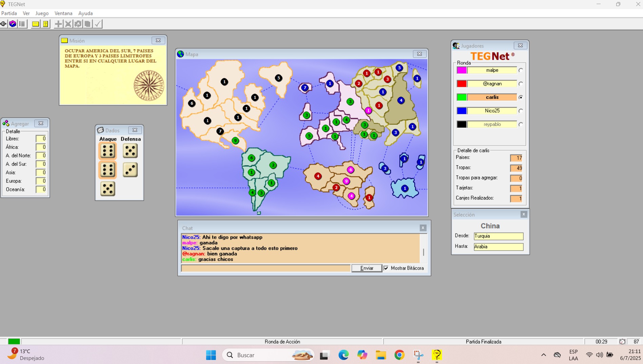
Task: Click reypablo's black color swatch
Action: pyautogui.click(x=462, y=124)
